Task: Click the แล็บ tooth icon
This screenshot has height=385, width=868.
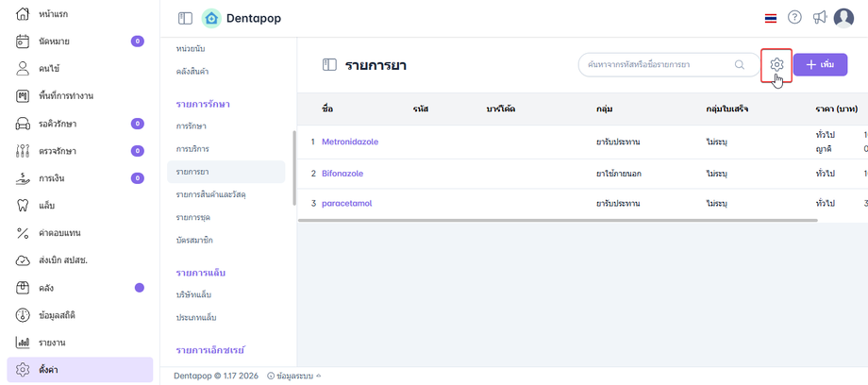Action: pyautogui.click(x=24, y=206)
